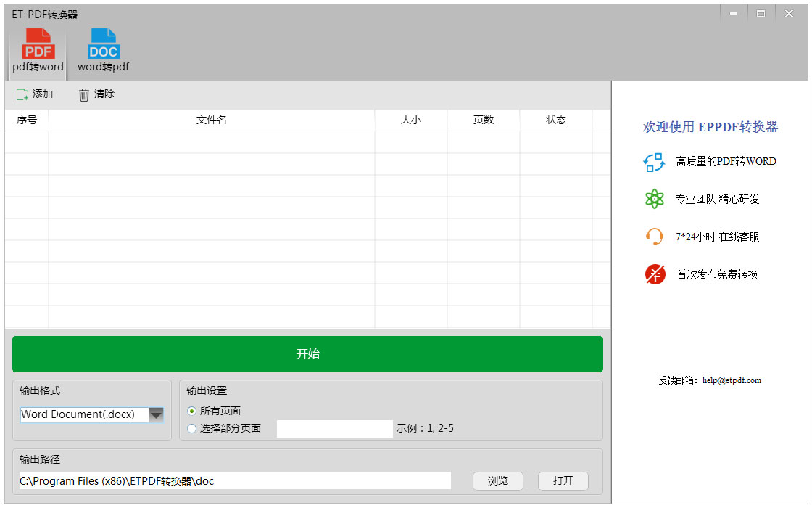Open the Word Document(.docx) format dropdown

click(x=83, y=414)
